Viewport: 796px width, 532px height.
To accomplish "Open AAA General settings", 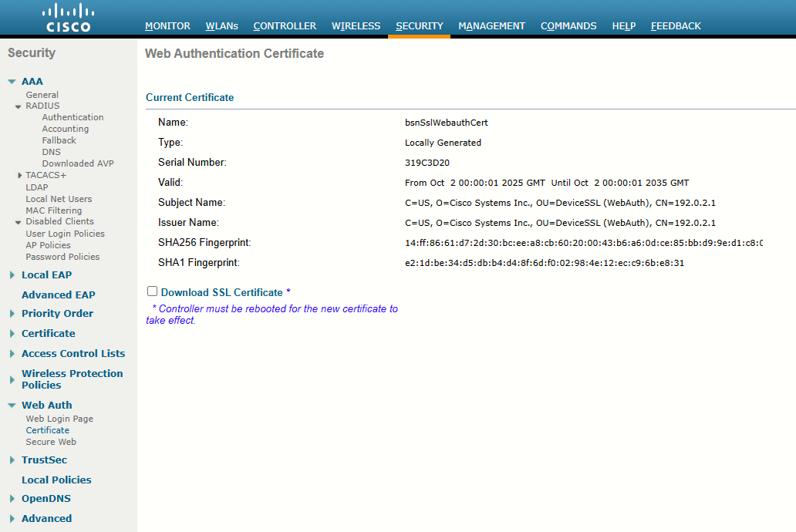I will (x=42, y=95).
